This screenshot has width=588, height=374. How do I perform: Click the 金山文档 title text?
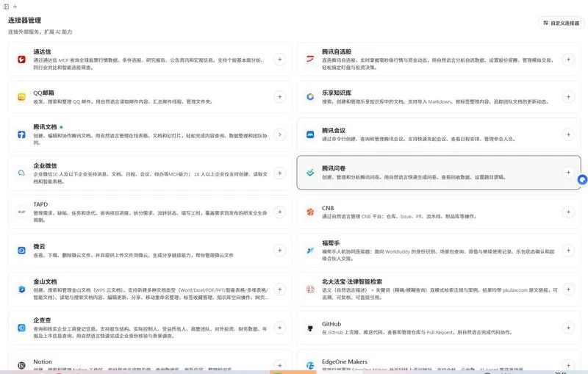[x=45, y=281]
